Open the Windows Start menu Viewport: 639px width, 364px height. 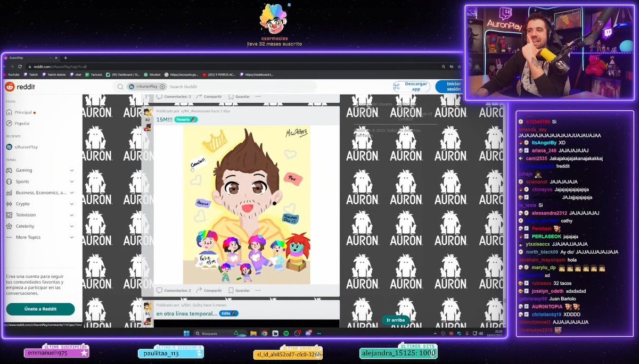(187, 334)
